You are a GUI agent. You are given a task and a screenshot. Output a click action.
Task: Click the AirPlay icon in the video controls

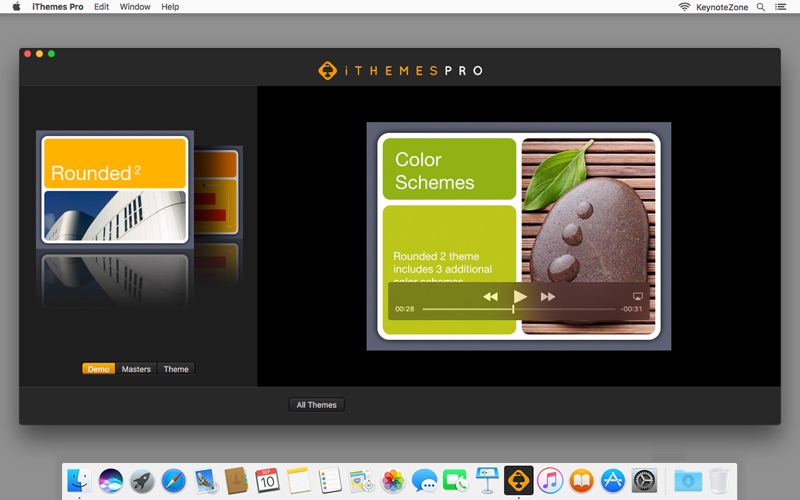tap(638, 296)
